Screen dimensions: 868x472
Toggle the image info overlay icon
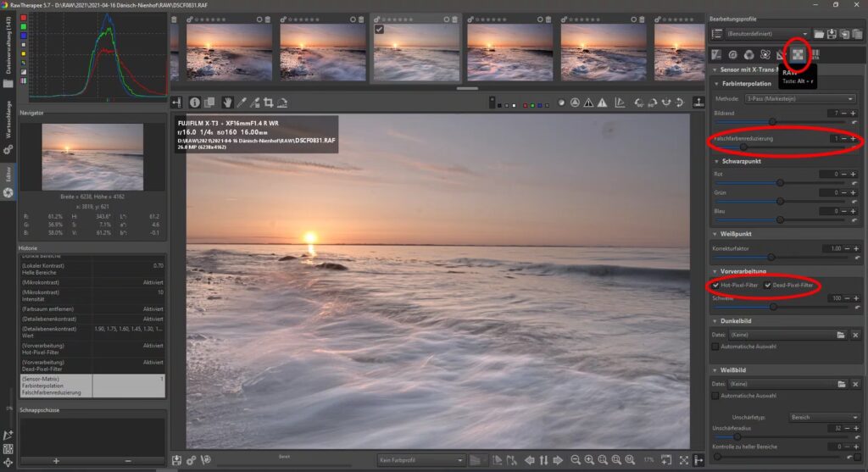195,103
